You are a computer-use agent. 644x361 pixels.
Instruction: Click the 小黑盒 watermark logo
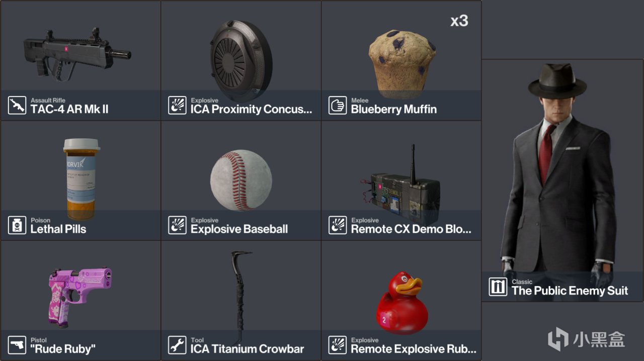point(586,338)
